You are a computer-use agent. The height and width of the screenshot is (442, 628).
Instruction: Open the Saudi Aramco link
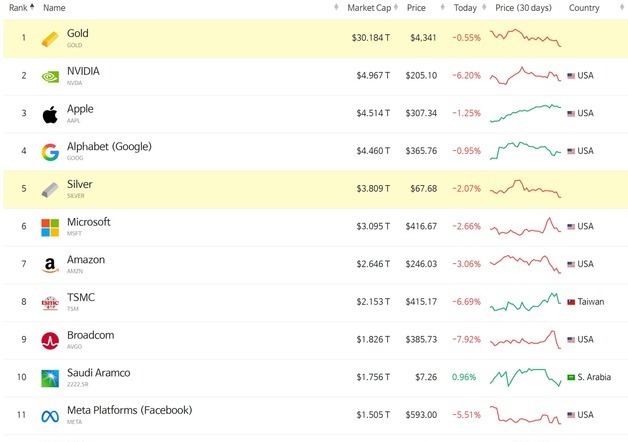(x=99, y=373)
